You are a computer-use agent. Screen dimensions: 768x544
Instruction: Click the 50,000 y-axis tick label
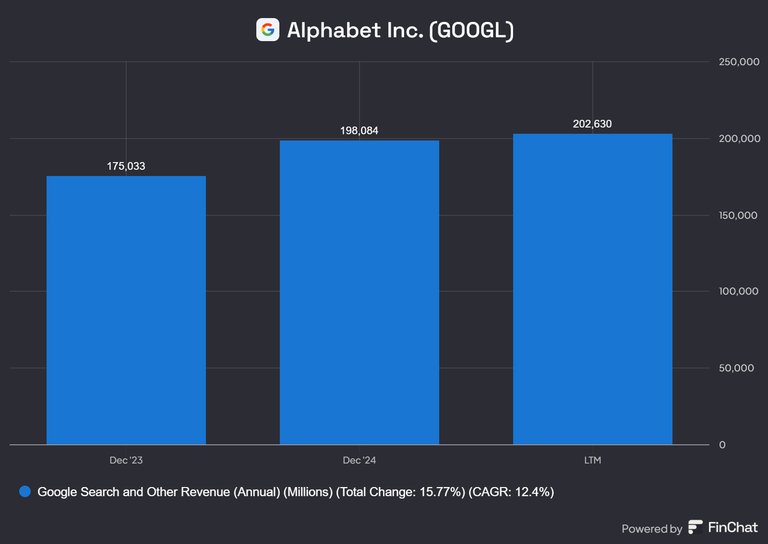tap(736, 368)
